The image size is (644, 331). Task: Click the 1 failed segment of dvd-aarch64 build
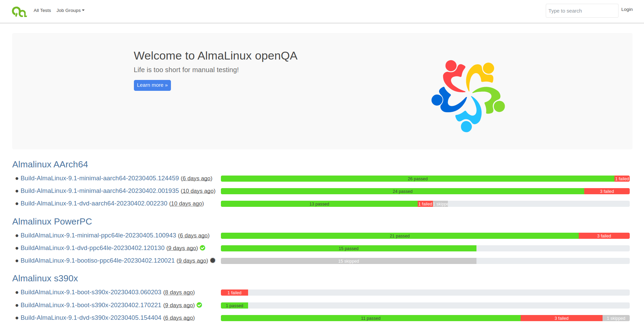(x=425, y=204)
